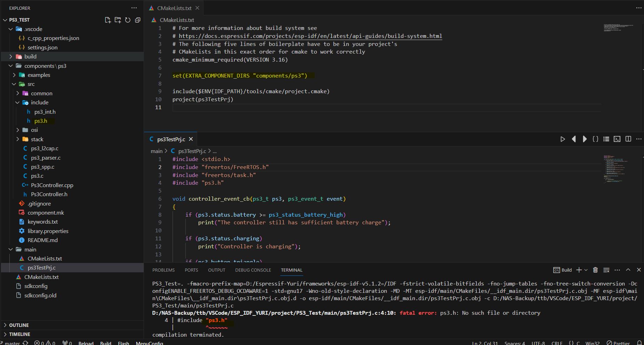Viewport: 644px width, 345px height.
Task: Add a new terminal with plus icon
Action: [x=579, y=270]
